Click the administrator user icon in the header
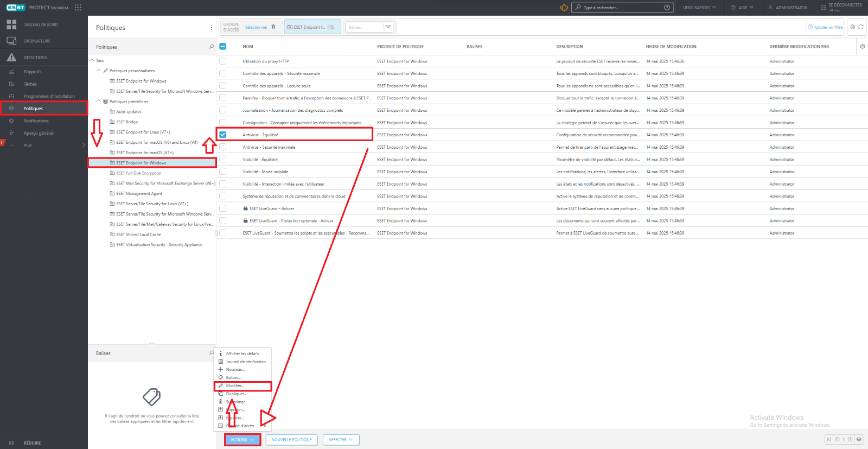The image size is (868, 449). 770,8
